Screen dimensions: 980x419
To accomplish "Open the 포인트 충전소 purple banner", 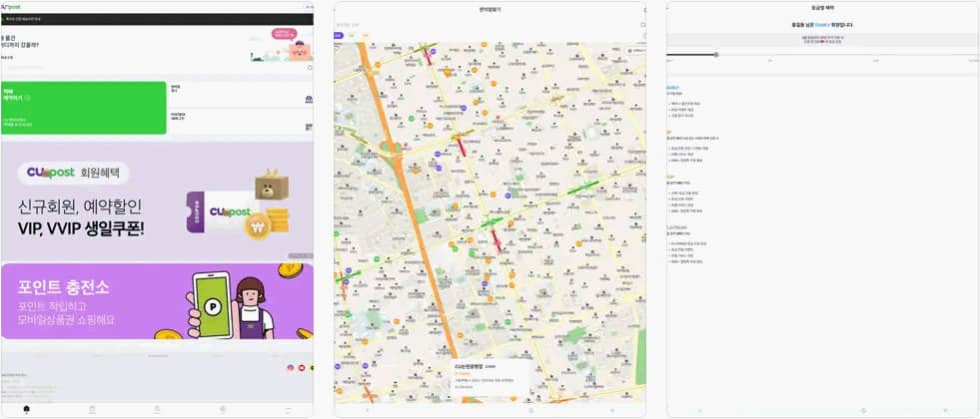I will [x=157, y=301].
